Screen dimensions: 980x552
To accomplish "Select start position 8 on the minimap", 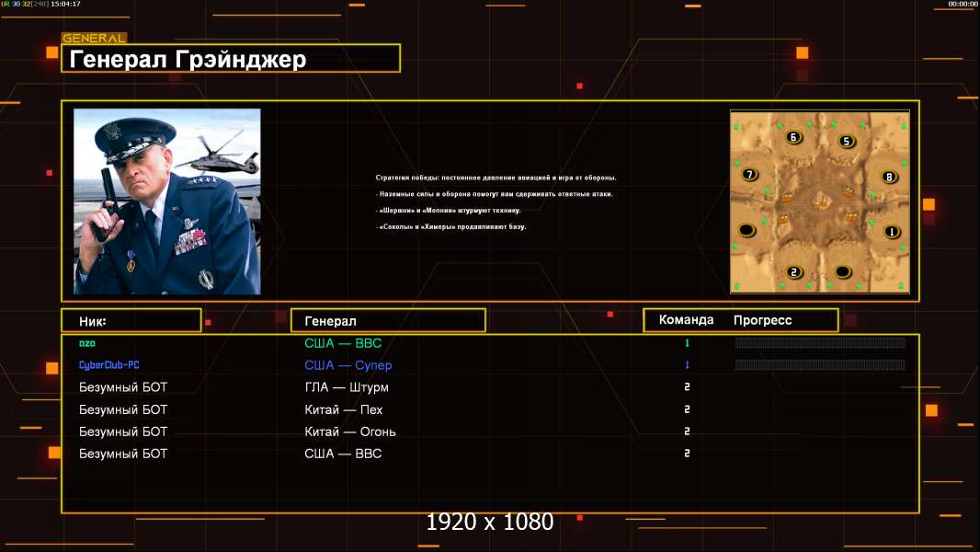I will pyautogui.click(x=889, y=177).
